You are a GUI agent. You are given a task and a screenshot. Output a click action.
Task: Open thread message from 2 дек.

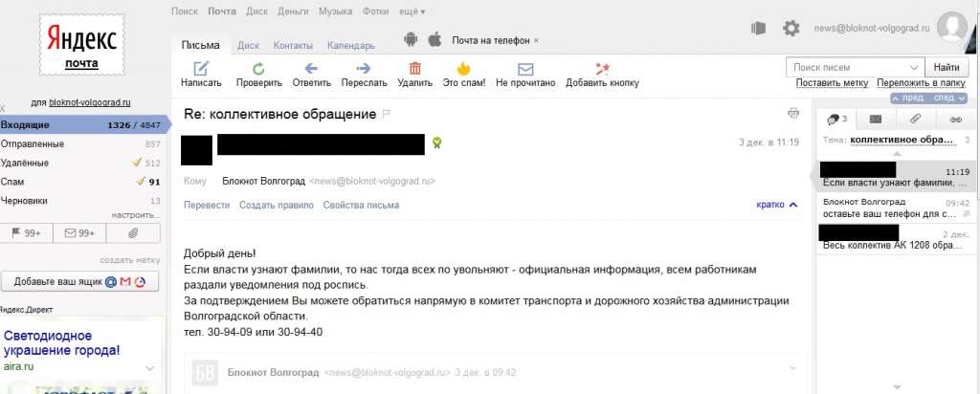click(896, 238)
